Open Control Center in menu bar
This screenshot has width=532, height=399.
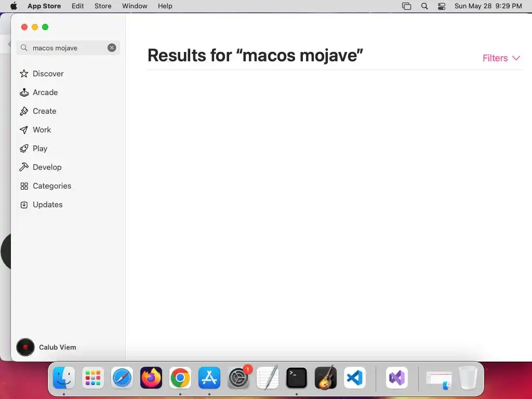pyautogui.click(x=442, y=6)
